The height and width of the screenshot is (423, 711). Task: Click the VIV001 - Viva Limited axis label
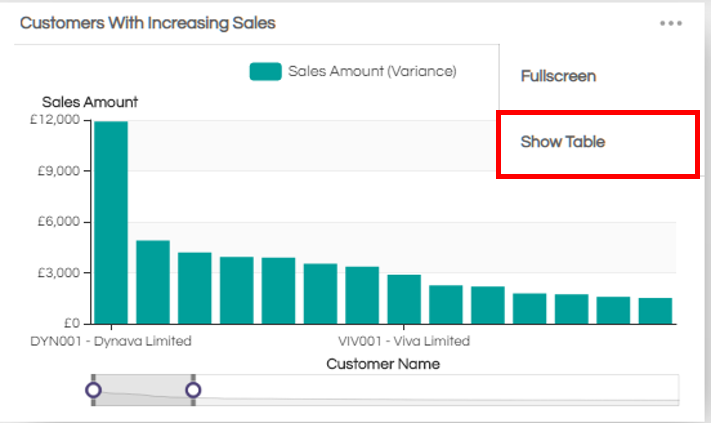tap(404, 341)
